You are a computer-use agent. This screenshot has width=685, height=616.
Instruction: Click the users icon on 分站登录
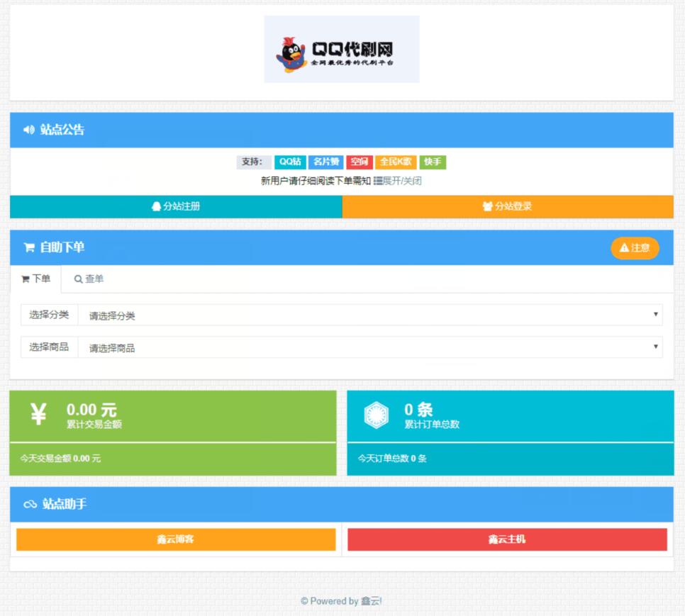(x=488, y=206)
